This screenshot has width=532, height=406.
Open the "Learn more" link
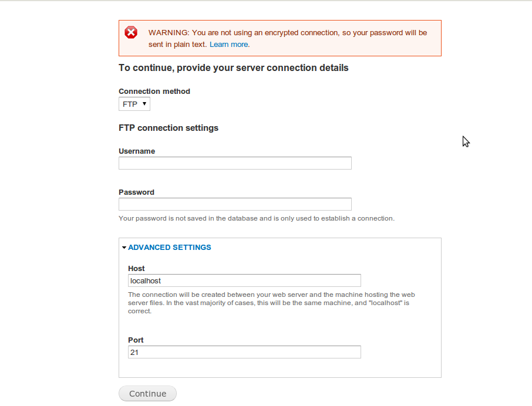pos(229,45)
